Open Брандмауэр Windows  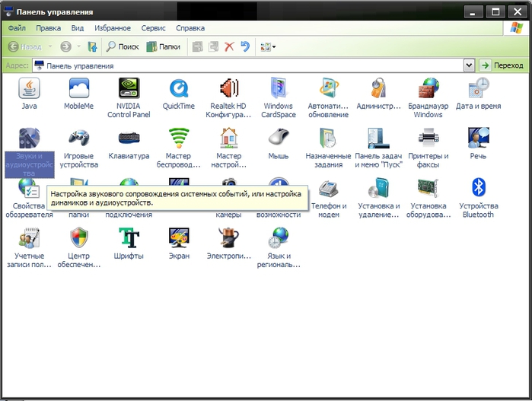(x=428, y=97)
